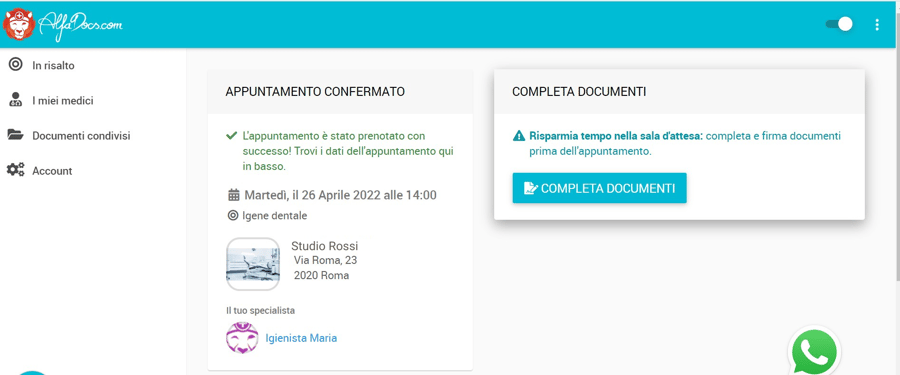Select In risalto in the sidebar
This screenshot has width=900, height=375.
(x=53, y=65)
